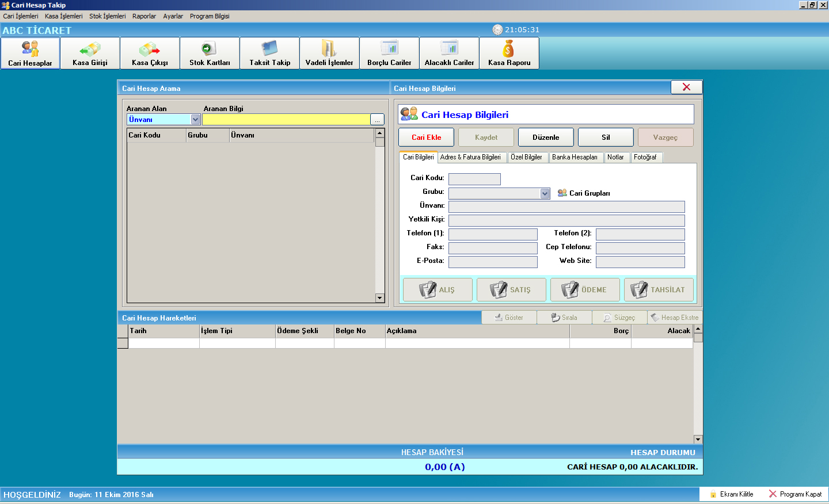Click Hareketleri table scrollbar down arrow
This screenshot has height=504, width=829.
pyautogui.click(x=698, y=439)
